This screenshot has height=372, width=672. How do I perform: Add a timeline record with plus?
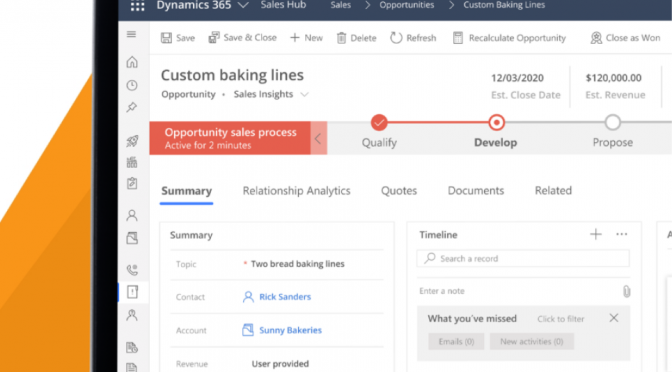click(x=596, y=234)
